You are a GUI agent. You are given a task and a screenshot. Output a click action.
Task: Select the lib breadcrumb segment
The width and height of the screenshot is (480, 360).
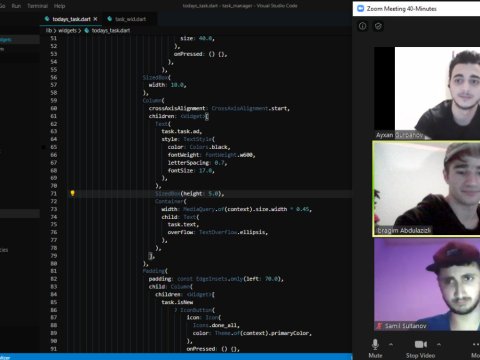(49, 30)
